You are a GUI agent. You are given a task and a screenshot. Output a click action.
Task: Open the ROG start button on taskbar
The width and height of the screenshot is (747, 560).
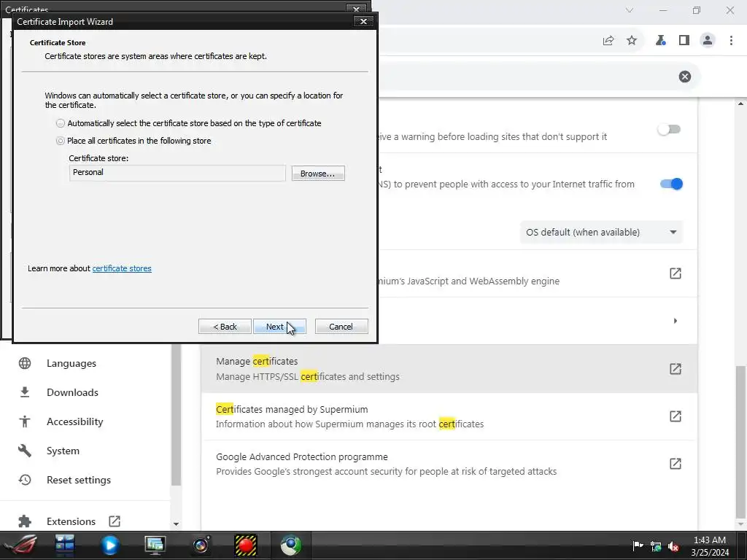coord(20,545)
